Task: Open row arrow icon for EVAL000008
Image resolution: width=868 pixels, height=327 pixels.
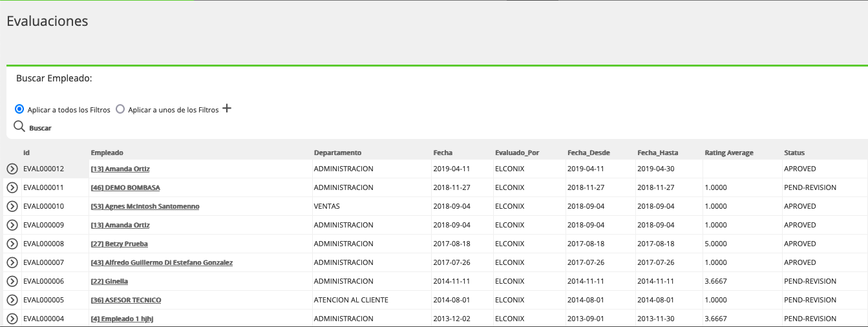Action: tap(12, 244)
